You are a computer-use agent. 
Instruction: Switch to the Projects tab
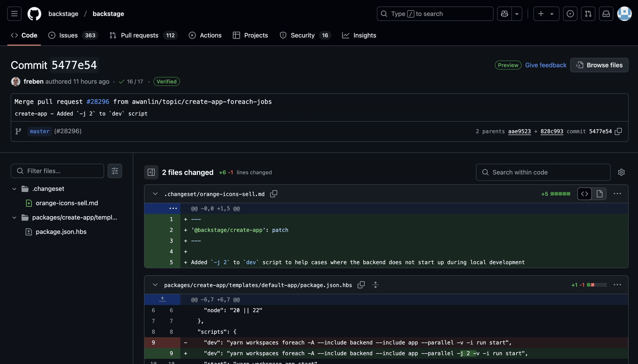tap(250, 35)
